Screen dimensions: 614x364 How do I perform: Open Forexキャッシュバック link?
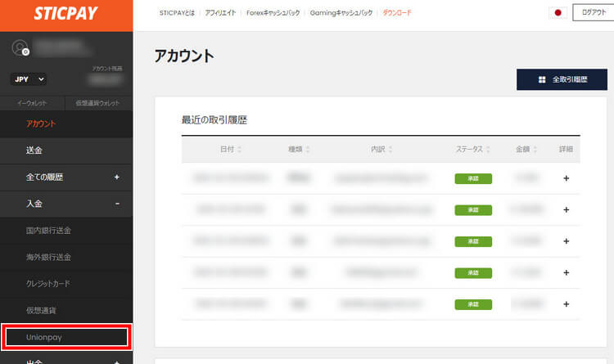tap(273, 13)
